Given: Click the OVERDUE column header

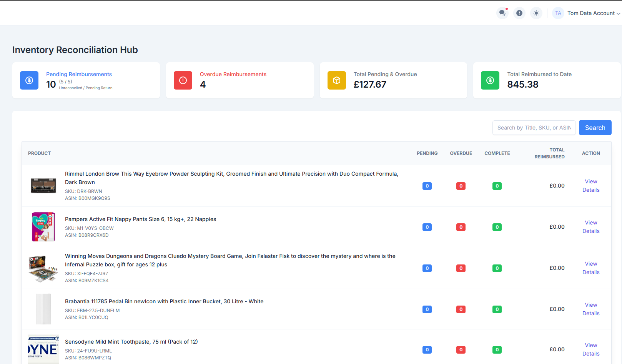Looking at the screenshot, I should click(461, 153).
